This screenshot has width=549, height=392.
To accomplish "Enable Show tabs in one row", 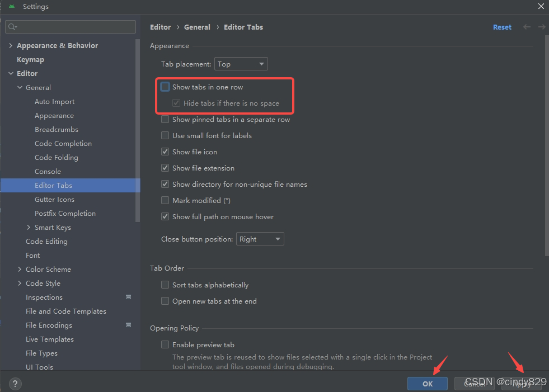I will pos(165,87).
